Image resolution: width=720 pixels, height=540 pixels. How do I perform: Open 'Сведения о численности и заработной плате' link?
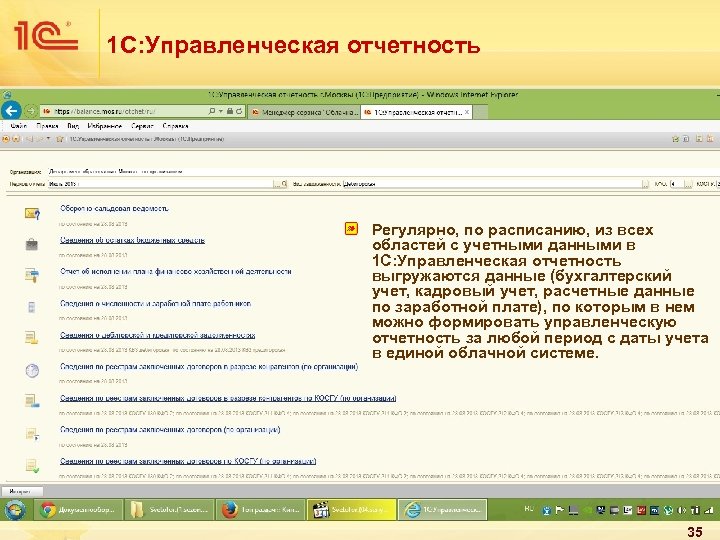tap(155, 304)
